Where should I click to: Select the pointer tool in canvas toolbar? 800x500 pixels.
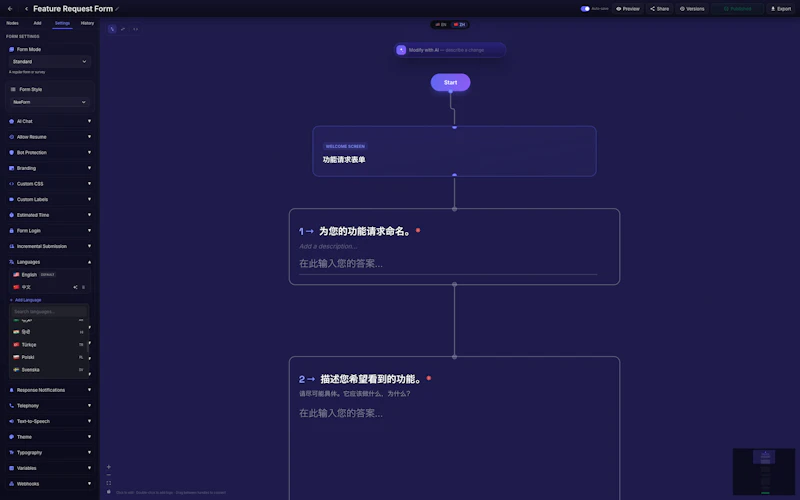[112, 29]
